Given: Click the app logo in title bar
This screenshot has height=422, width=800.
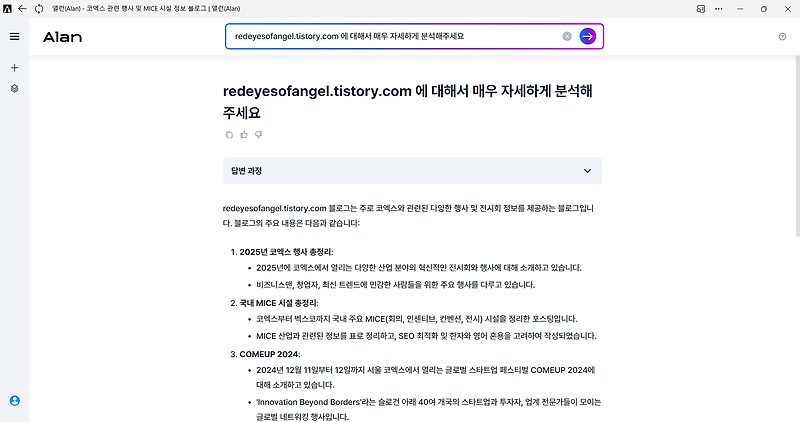Looking at the screenshot, I should coord(7,9).
